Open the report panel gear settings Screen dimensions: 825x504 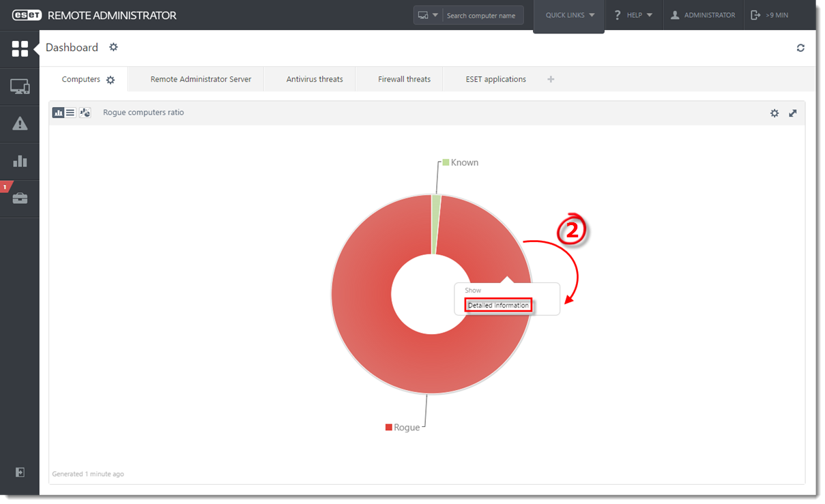pyautogui.click(x=775, y=113)
